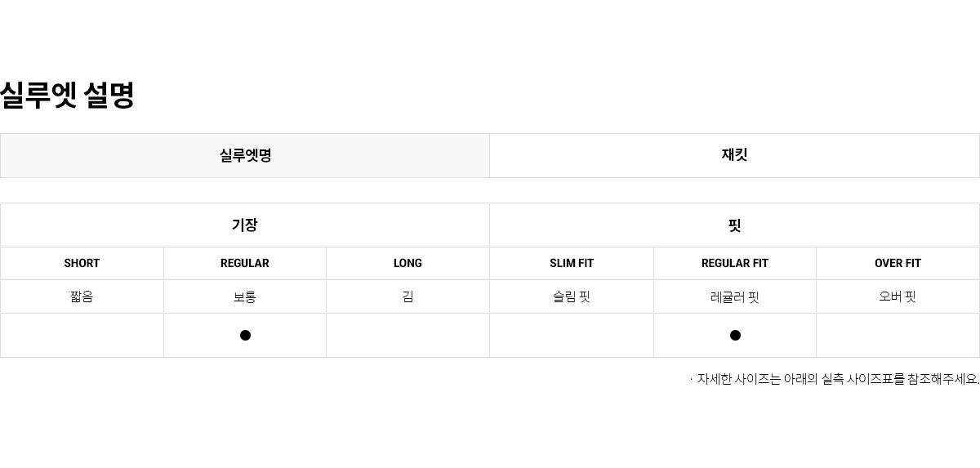The height and width of the screenshot is (468, 980).
Task: Click the SHORT length column header
Action: point(82,263)
